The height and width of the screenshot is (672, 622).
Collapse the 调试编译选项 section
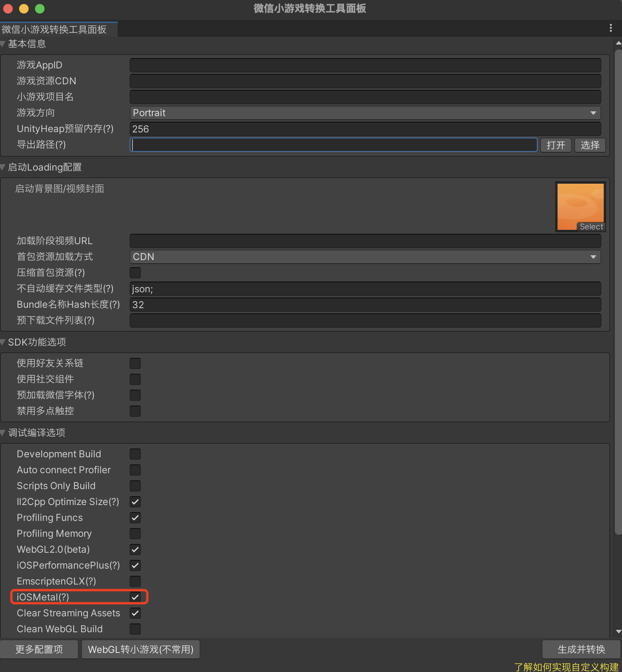click(x=3, y=433)
